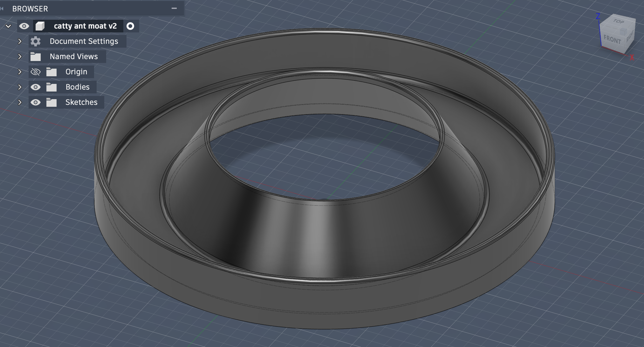This screenshot has width=644, height=347.
Task: Hide the Bodies folder
Action: pos(36,87)
